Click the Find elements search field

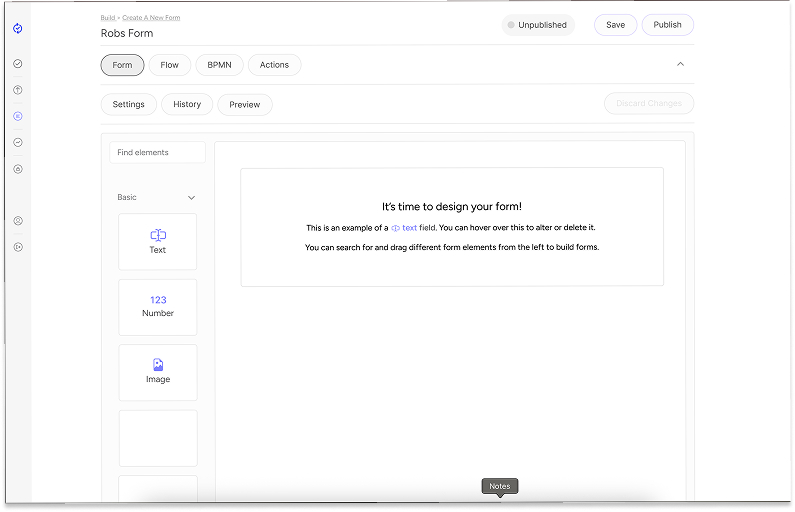[x=157, y=153]
